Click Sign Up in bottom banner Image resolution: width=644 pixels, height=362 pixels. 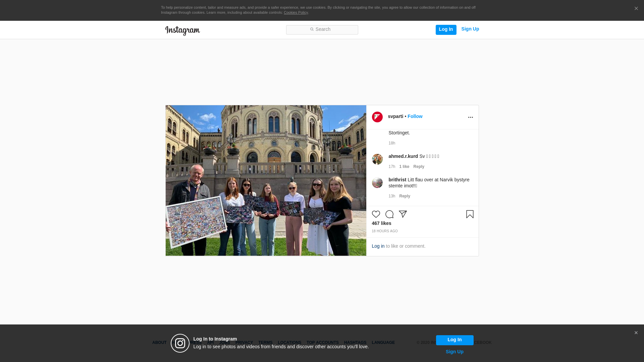click(x=454, y=352)
